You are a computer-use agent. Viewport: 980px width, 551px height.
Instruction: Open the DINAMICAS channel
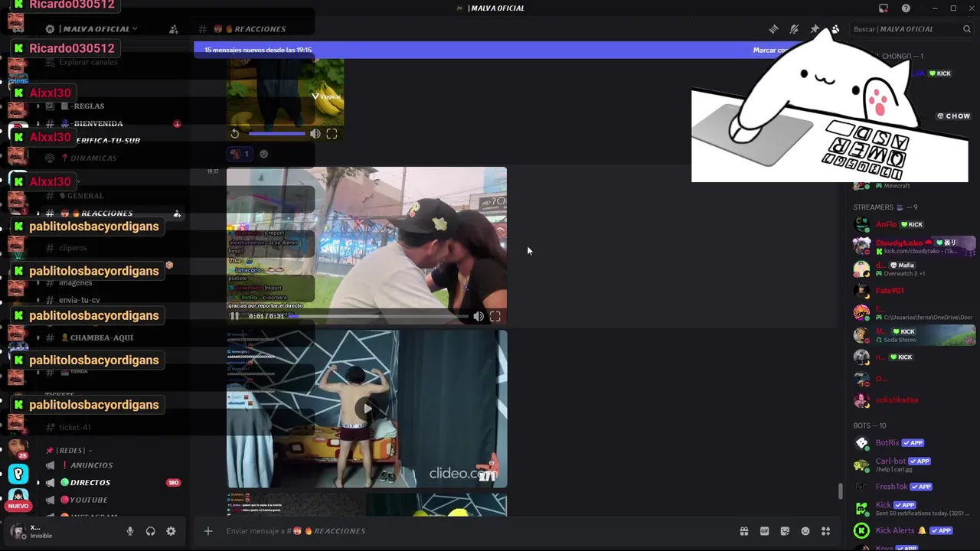[x=93, y=158]
